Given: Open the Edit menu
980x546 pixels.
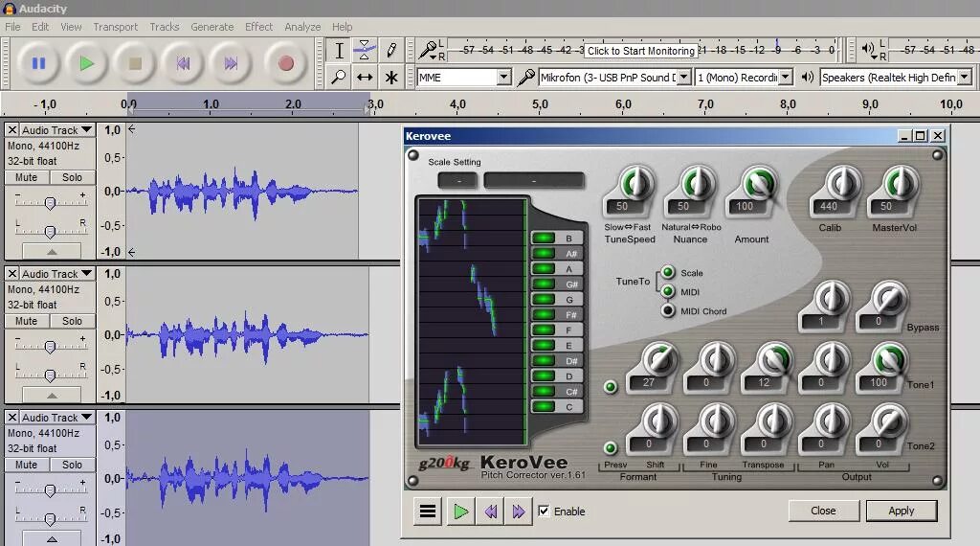Looking at the screenshot, I should pos(40,27).
